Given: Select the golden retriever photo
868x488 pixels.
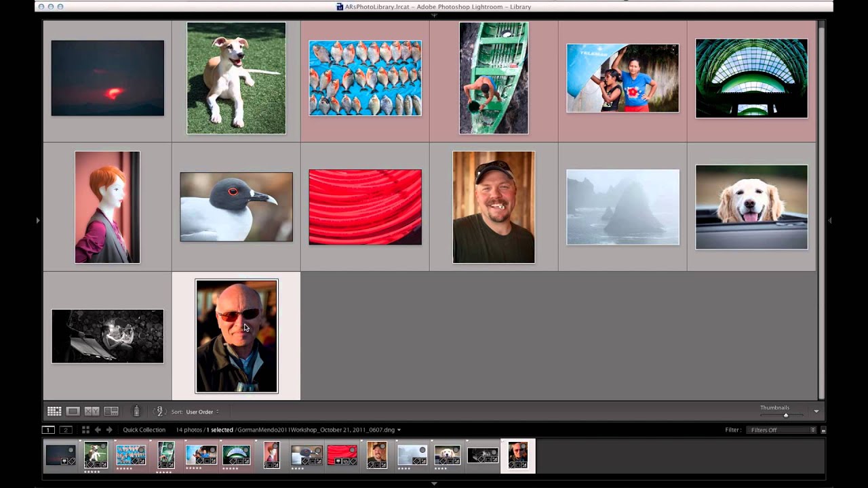Looking at the screenshot, I should [x=751, y=207].
